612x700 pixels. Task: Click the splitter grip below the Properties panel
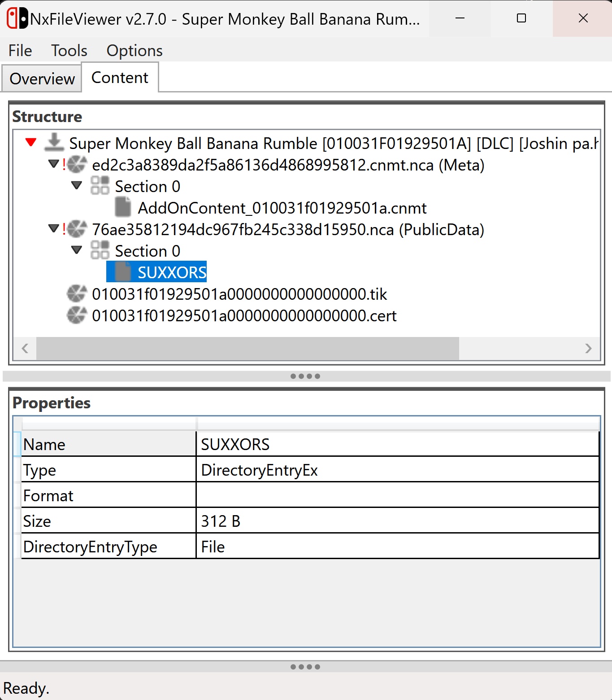(x=305, y=667)
